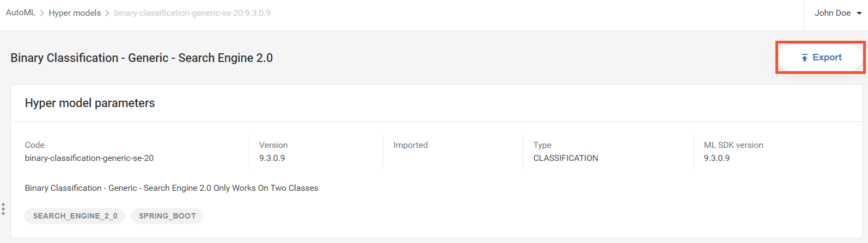The height and width of the screenshot is (243, 868).
Task: Click the chevron after AutoML breadcrumb
Action: click(42, 13)
